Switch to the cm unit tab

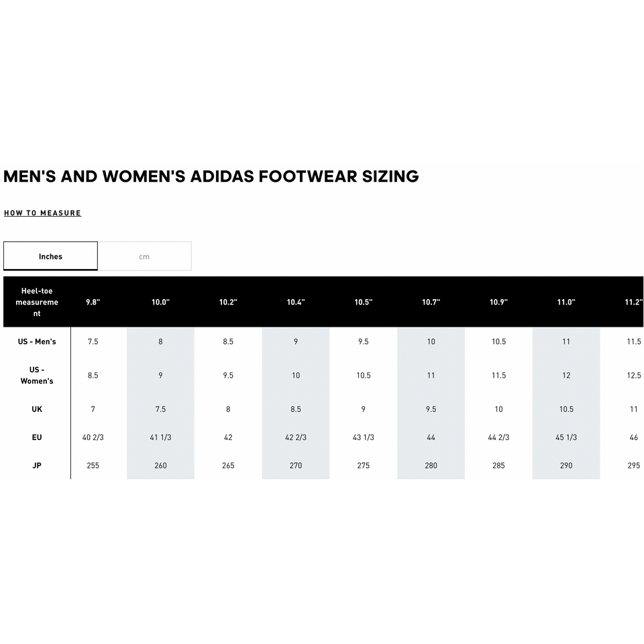pyautogui.click(x=144, y=256)
